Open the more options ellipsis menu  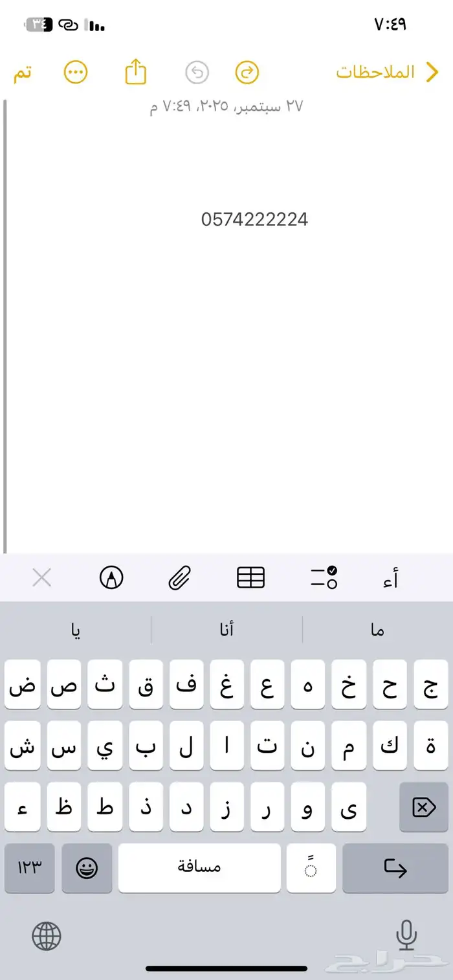tap(76, 72)
